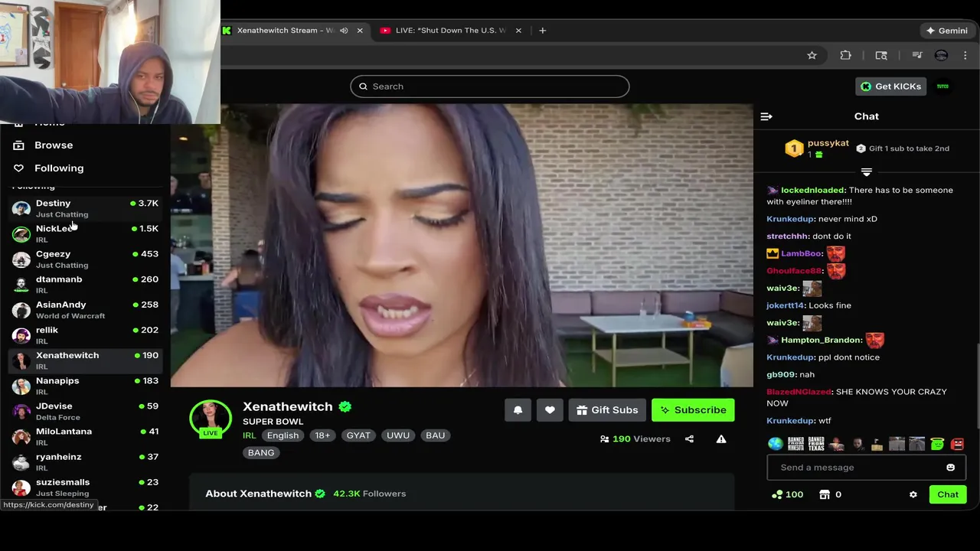Click the BAU tag
Image resolution: width=980 pixels, height=551 pixels.
tap(435, 435)
